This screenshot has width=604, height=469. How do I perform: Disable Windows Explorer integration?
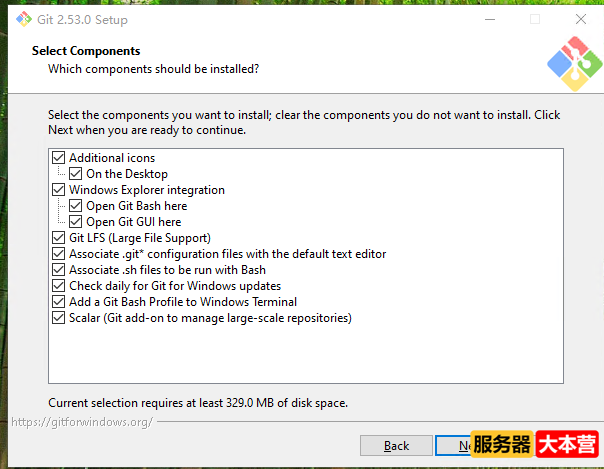(x=58, y=190)
